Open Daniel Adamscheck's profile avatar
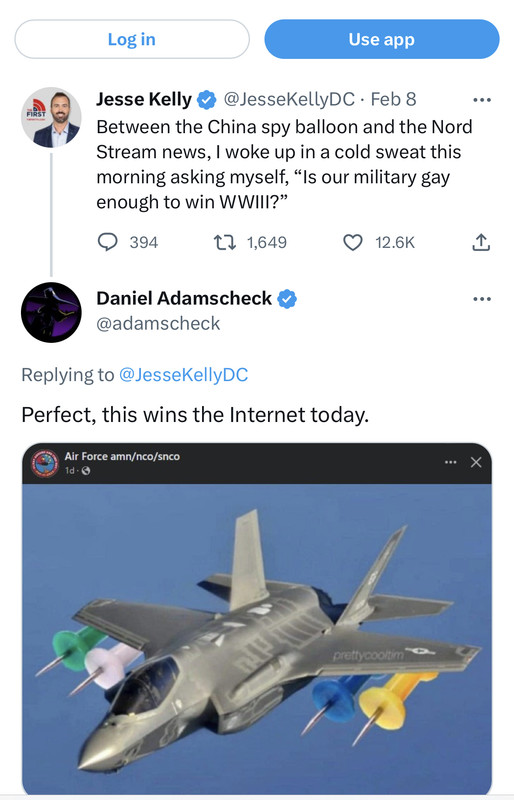The image size is (514, 800). pos(51,312)
